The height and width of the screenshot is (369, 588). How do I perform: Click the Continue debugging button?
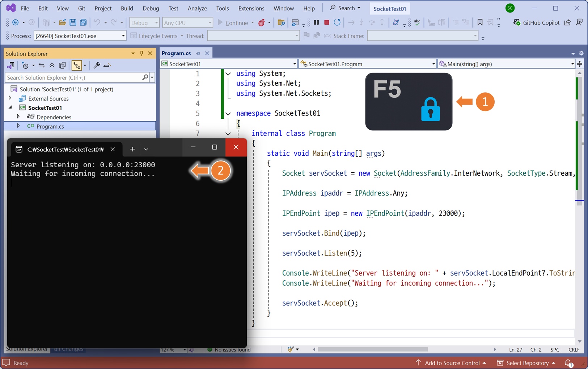233,22
